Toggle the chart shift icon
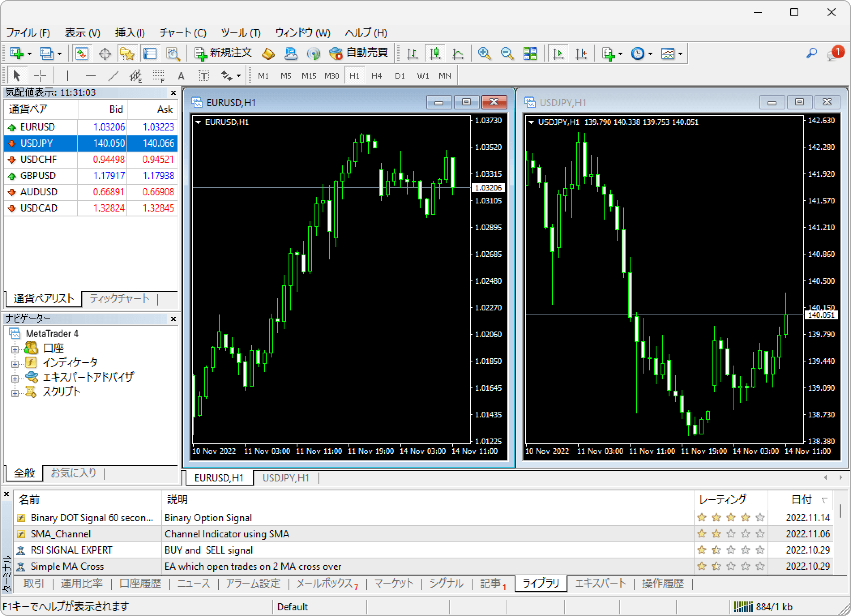The width and height of the screenshot is (851, 616). click(581, 53)
